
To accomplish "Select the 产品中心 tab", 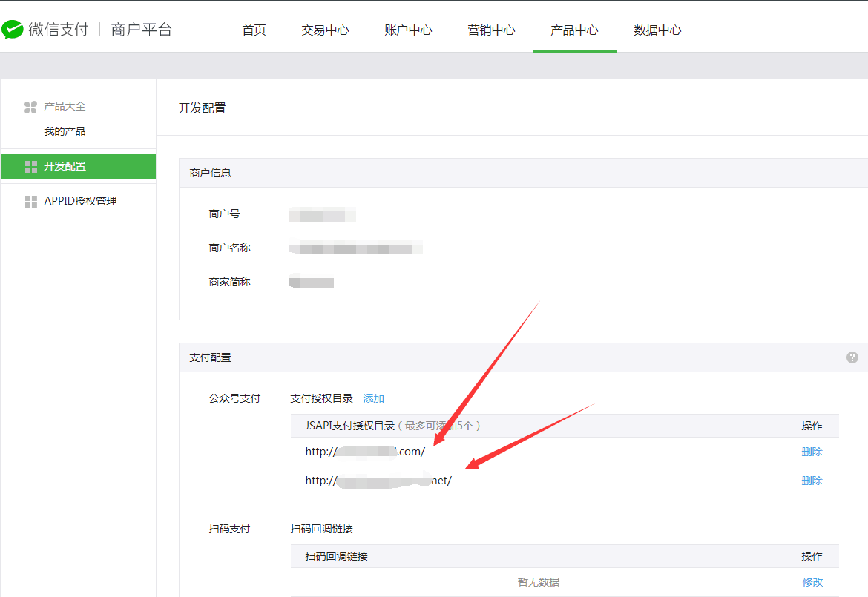I will click(574, 30).
